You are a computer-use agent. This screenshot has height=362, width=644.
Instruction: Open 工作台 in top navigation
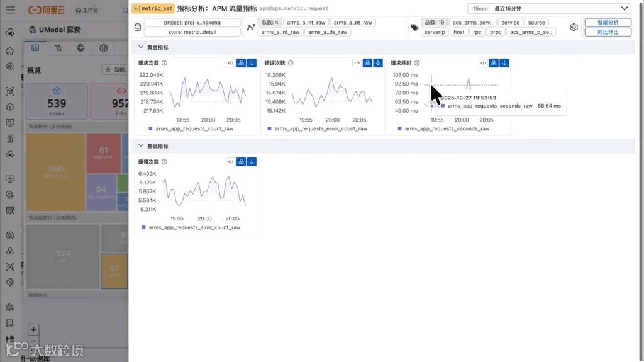point(87,10)
